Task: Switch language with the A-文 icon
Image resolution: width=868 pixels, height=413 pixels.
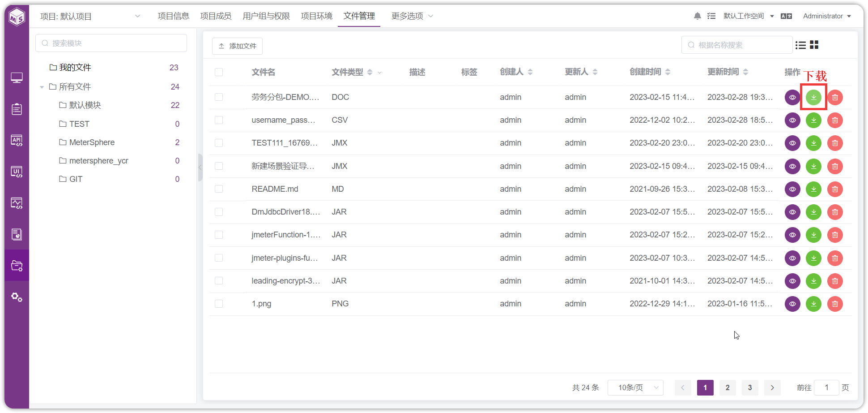Action: pos(786,16)
